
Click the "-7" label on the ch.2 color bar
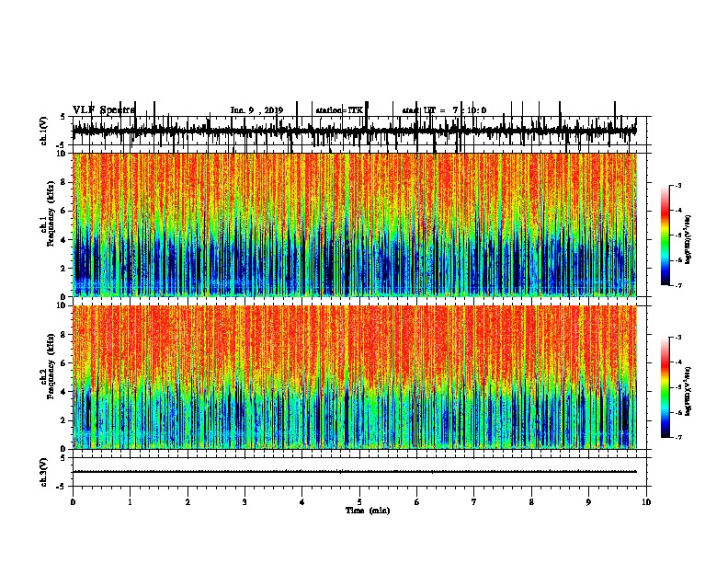point(677,437)
